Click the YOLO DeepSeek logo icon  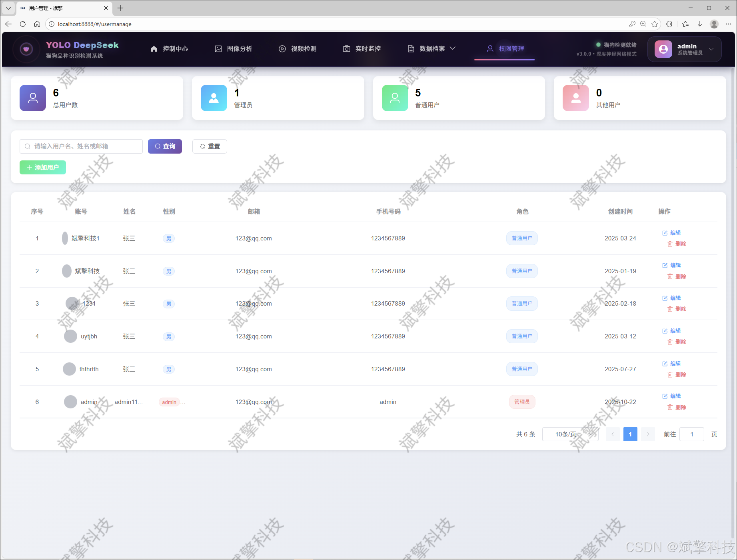coord(26,49)
